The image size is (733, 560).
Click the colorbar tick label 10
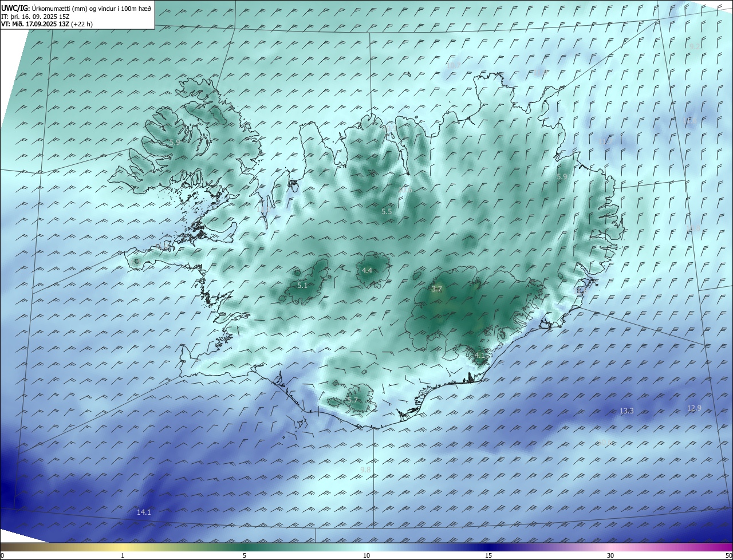pos(366,555)
